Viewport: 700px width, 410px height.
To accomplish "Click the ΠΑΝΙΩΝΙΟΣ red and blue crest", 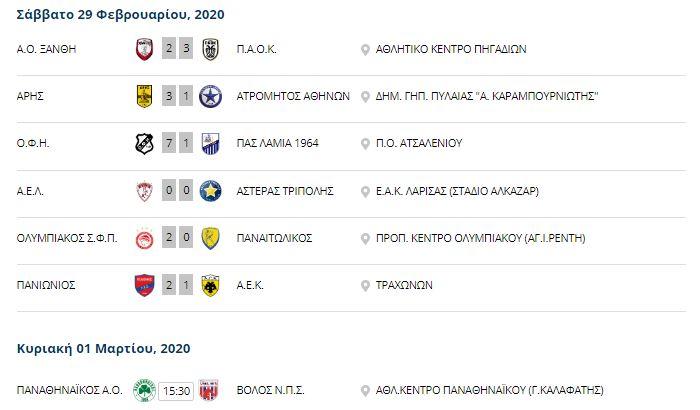I will (144, 285).
